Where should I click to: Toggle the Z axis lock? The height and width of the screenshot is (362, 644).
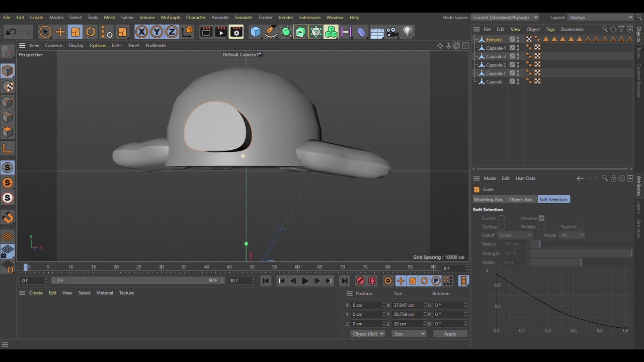172,32
